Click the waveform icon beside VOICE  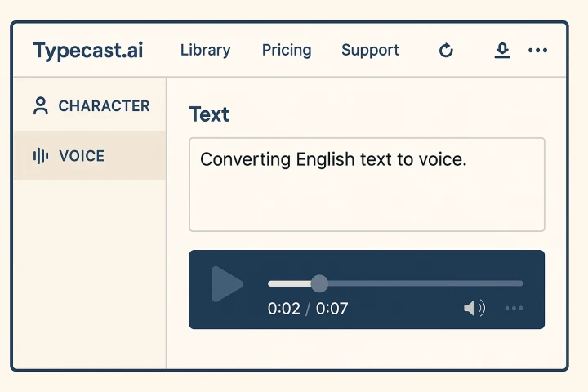point(41,156)
